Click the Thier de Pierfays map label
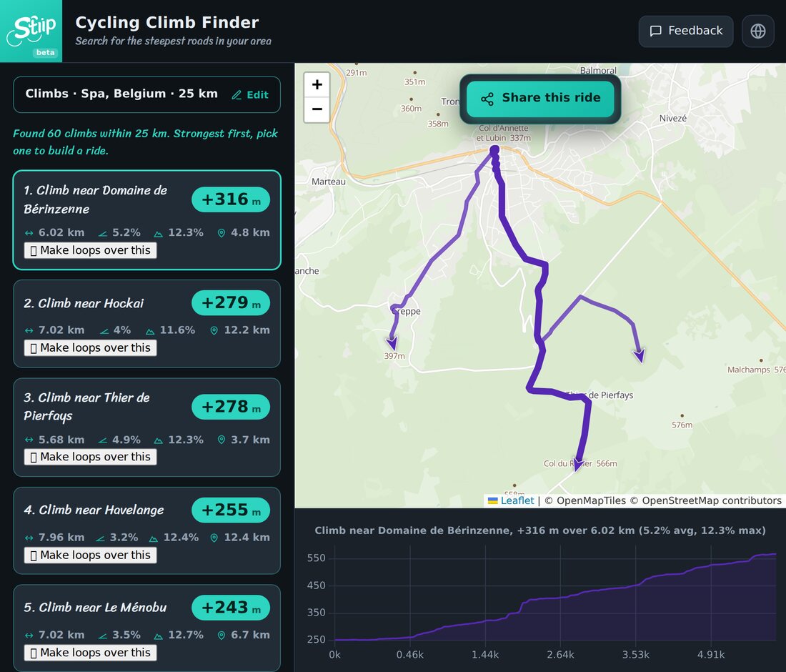Screen dimensions: 786x672 600,395
